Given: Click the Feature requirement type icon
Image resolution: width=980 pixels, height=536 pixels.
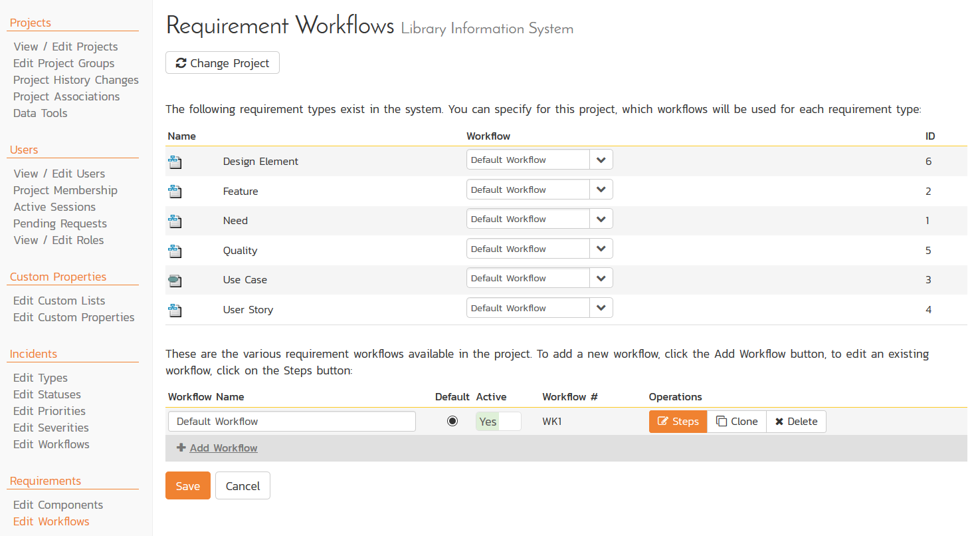Looking at the screenshot, I should [175, 192].
